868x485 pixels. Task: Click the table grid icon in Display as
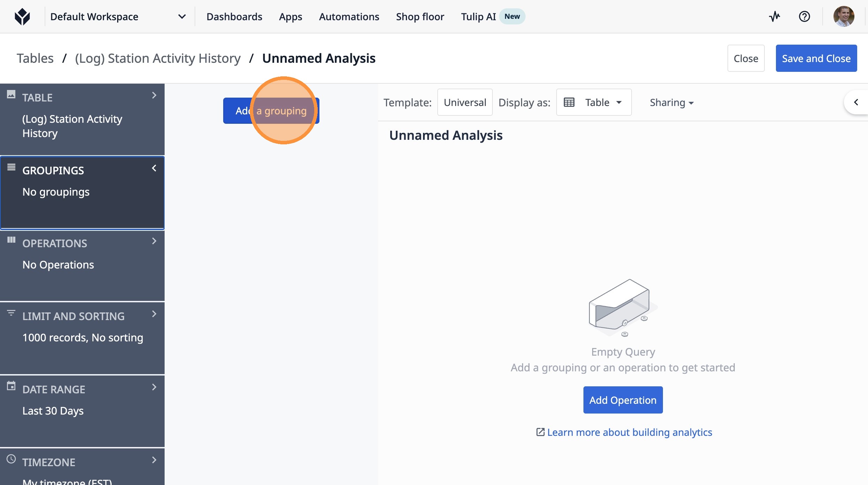[x=569, y=103]
